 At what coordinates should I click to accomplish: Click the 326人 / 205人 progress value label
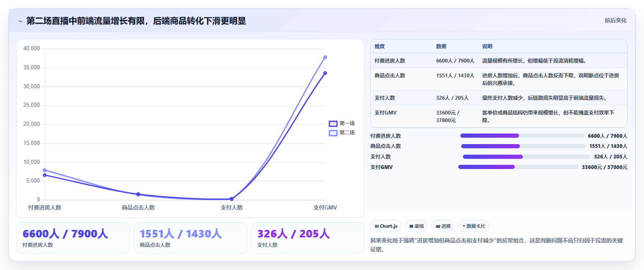tap(611, 157)
